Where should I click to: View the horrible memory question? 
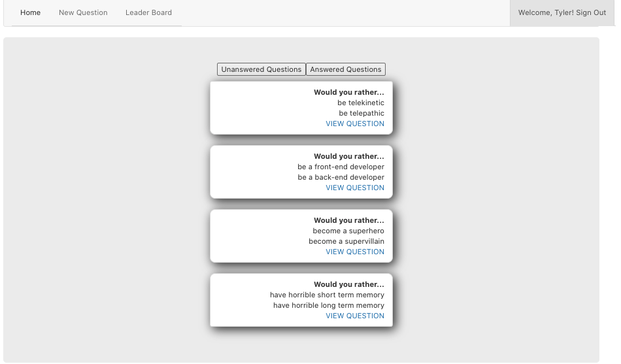(355, 316)
